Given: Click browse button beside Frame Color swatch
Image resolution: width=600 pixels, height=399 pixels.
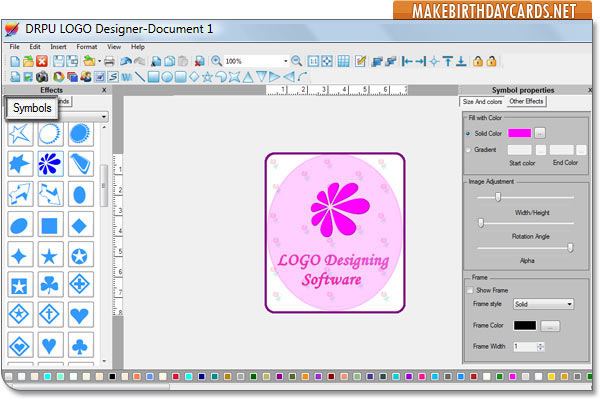Looking at the screenshot, I should [x=550, y=326].
